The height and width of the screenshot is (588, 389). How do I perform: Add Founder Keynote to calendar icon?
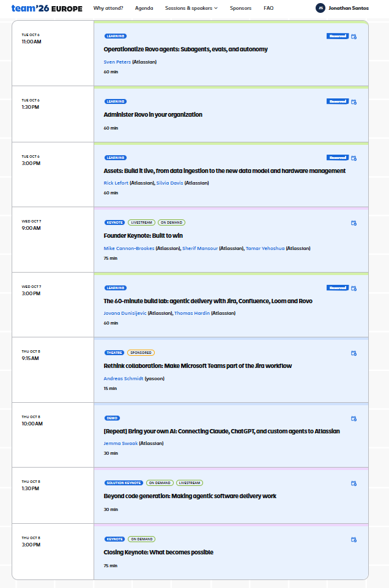(x=354, y=222)
